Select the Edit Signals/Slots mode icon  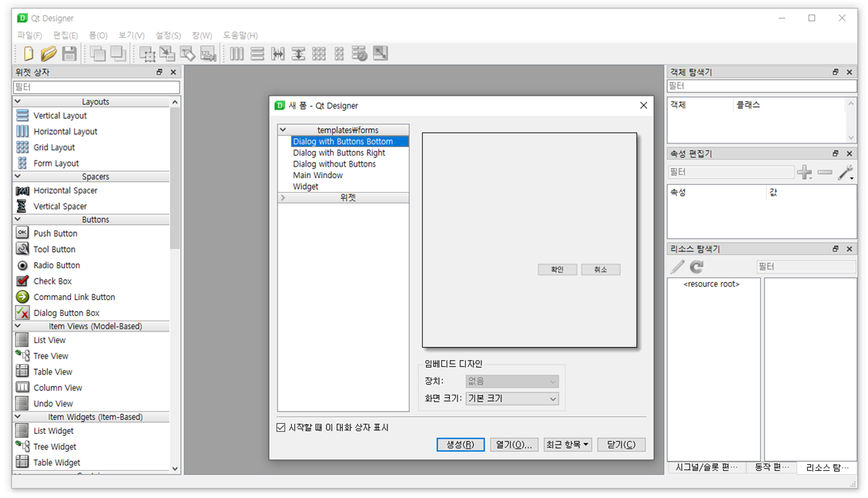pyautogui.click(x=166, y=54)
